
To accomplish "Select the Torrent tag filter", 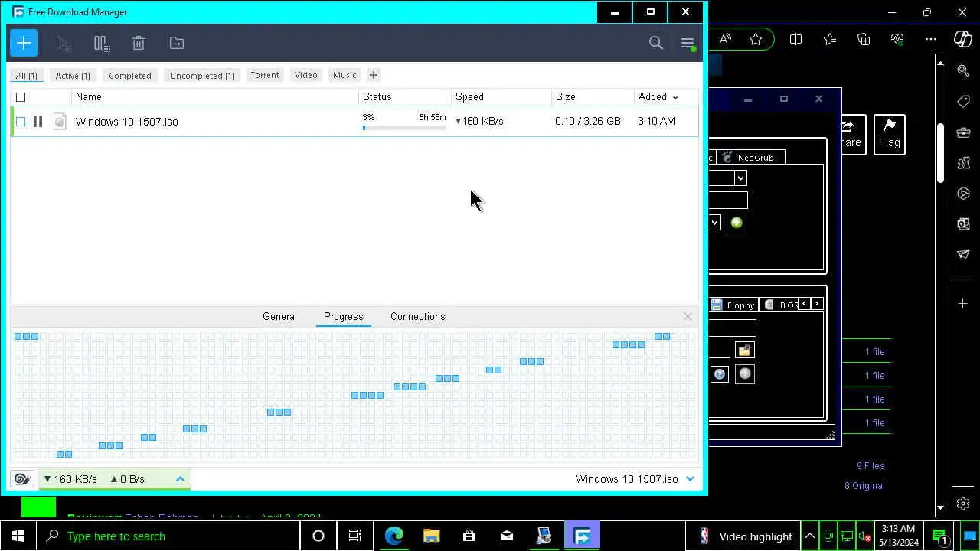I will 265,75.
